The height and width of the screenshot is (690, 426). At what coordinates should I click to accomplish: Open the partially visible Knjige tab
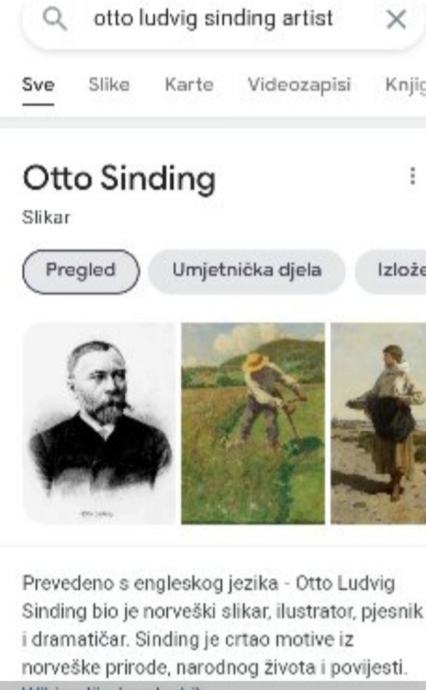(x=405, y=84)
